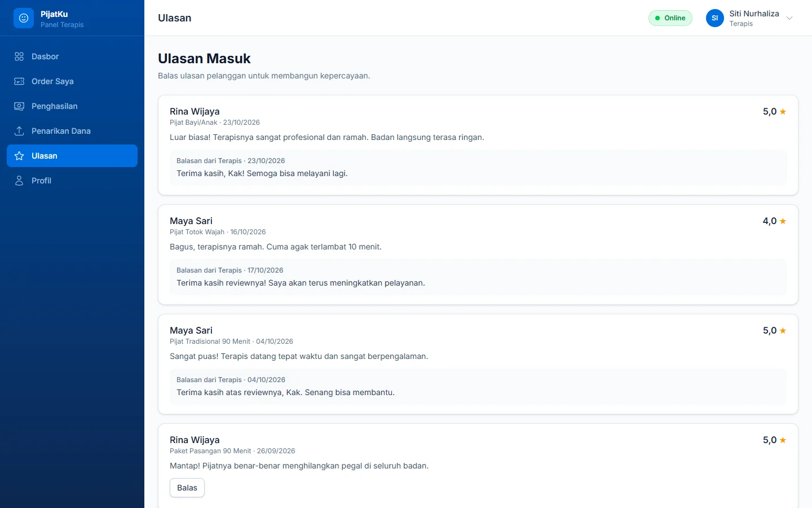Viewport: 812px width, 508px height.
Task: Toggle the Online status badge
Action: (x=670, y=18)
